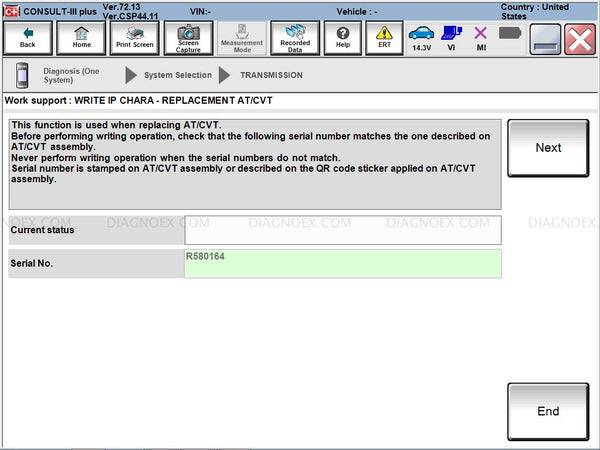Close CONSULT-III plus with the red X
Viewport: 600px width, 450px height.
point(579,38)
